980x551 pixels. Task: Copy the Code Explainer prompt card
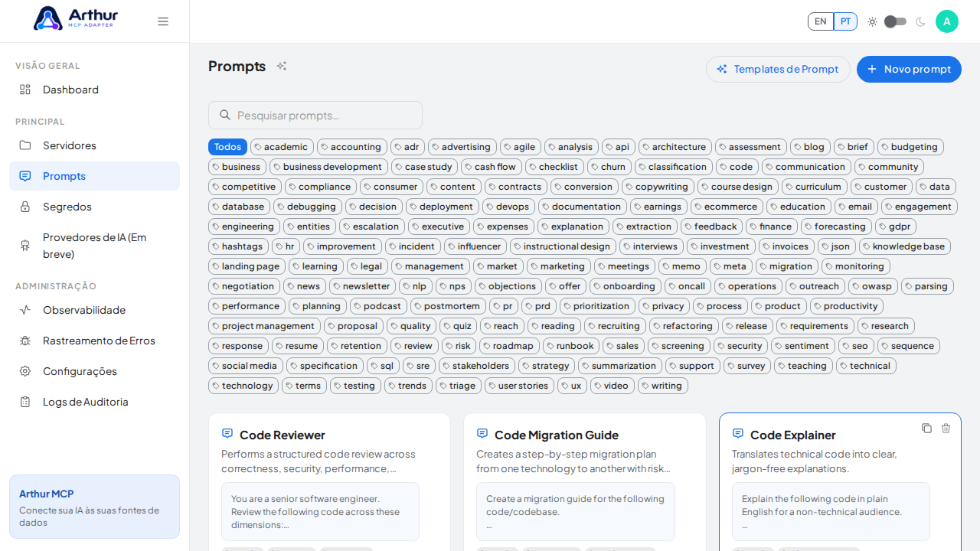(x=926, y=429)
